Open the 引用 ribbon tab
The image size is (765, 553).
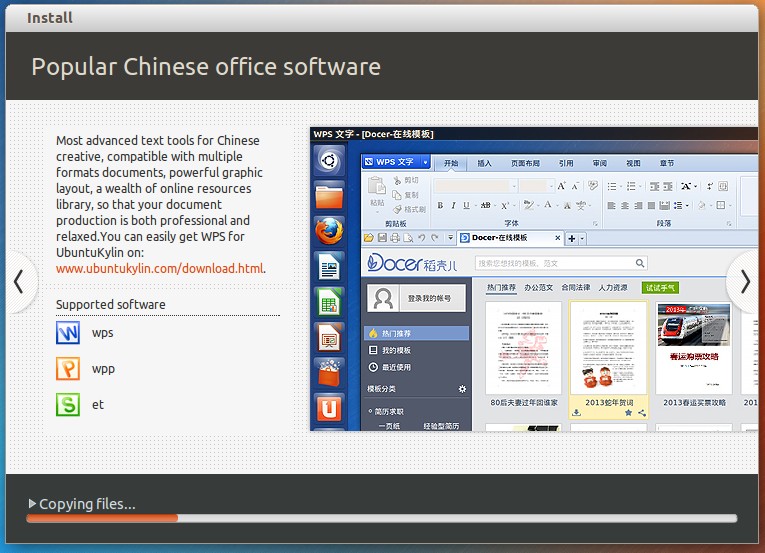point(566,163)
